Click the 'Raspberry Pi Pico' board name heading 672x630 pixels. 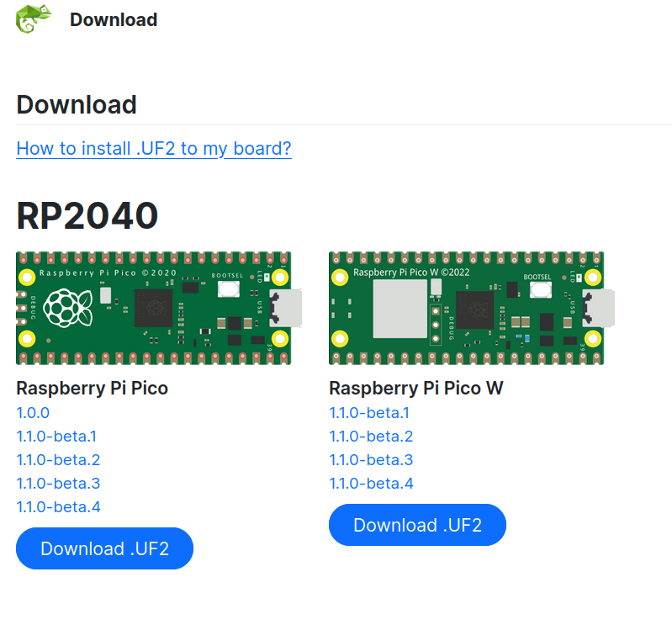[x=93, y=389]
